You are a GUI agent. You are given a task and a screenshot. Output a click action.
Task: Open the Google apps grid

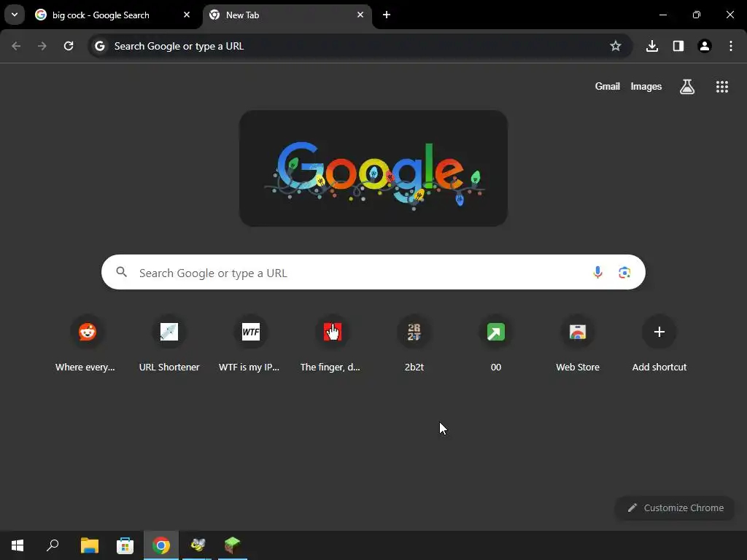coord(722,87)
